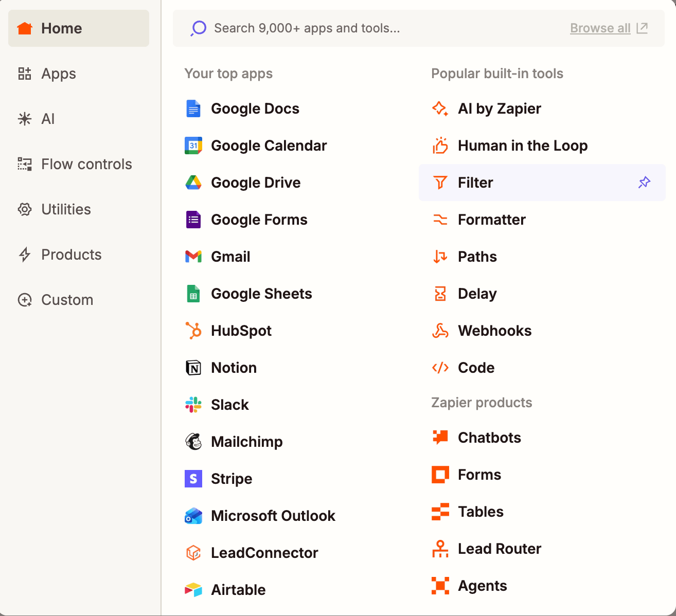The height and width of the screenshot is (616, 676).
Task: Select the AI by Zapier label
Action: (x=500, y=108)
